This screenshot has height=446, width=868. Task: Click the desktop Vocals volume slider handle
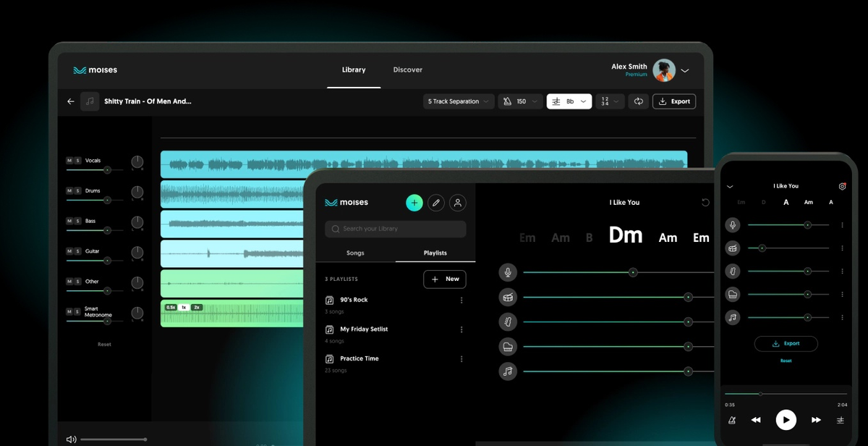[107, 169]
